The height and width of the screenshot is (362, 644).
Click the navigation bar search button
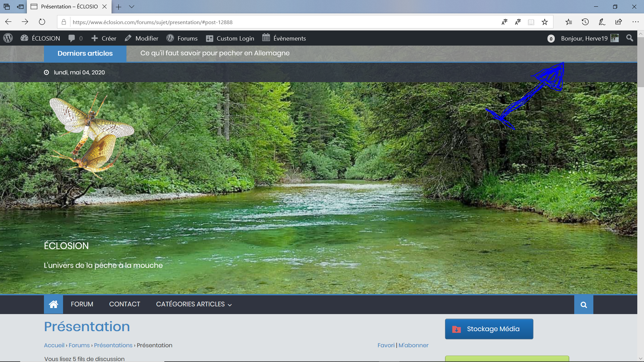click(x=584, y=305)
